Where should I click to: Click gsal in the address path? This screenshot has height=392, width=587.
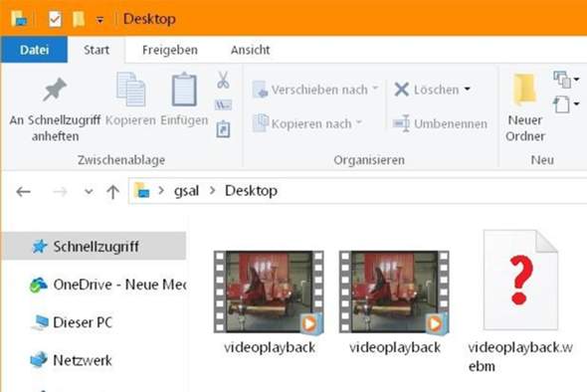pyautogui.click(x=186, y=191)
